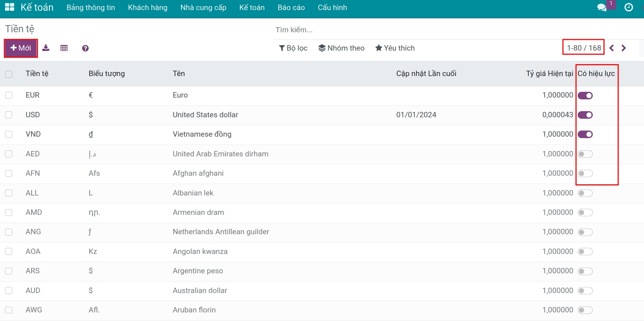
Task: Toggle the select-all header checkbox
Action: [x=9, y=74]
